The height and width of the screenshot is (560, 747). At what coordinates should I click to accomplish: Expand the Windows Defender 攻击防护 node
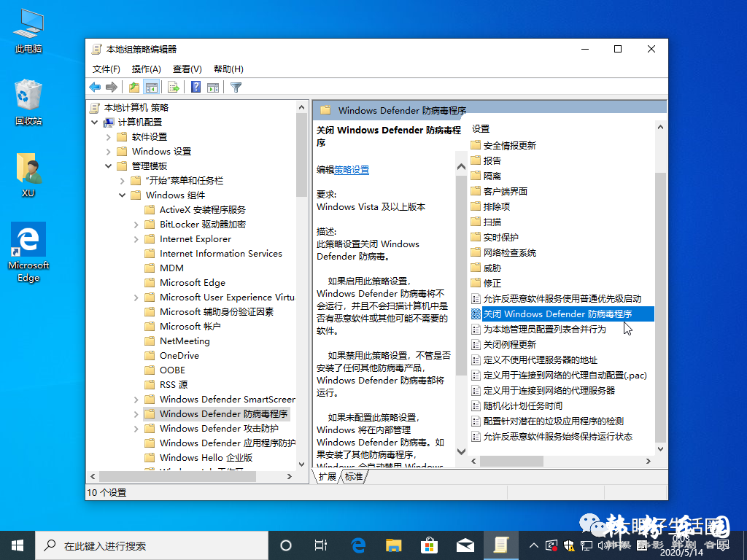click(x=136, y=429)
